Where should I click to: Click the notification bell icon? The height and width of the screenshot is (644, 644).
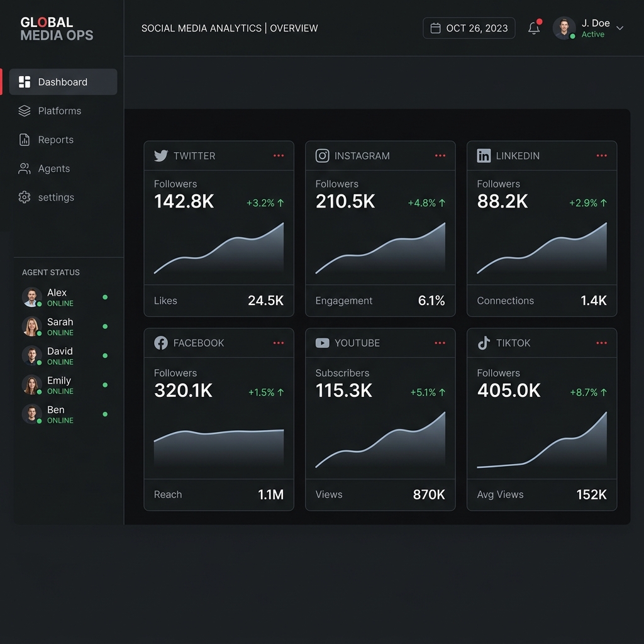tap(534, 28)
